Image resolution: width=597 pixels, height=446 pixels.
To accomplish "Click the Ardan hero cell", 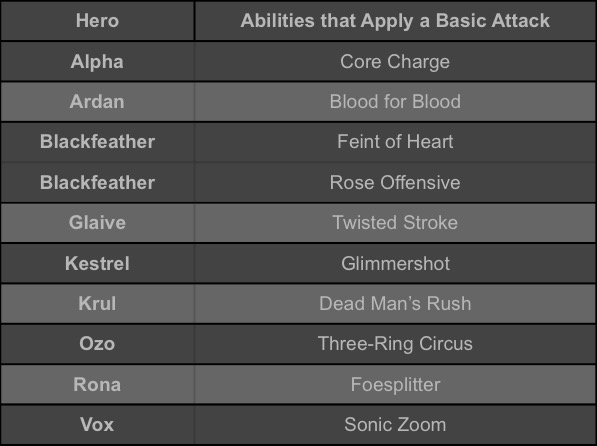I will point(97,102).
